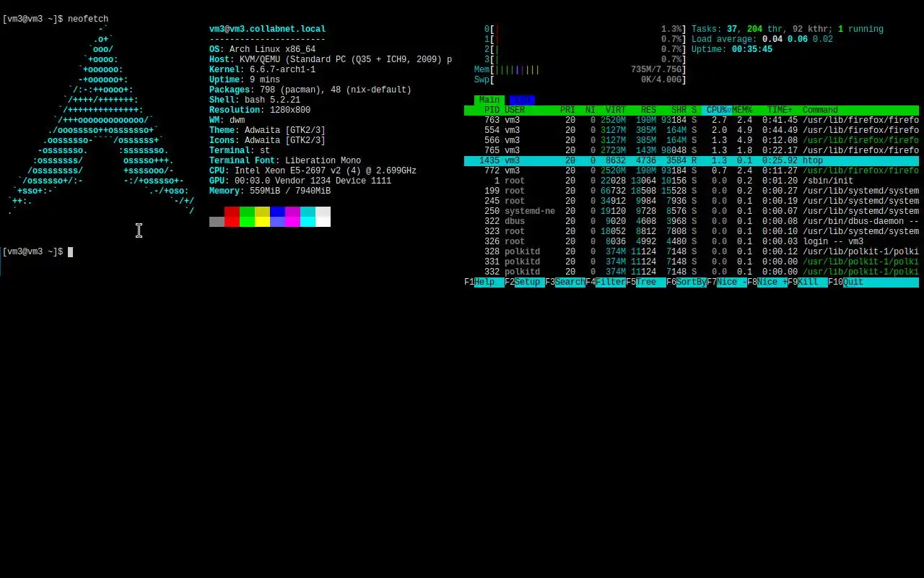Click the Tasks count line in htop
The height and width of the screenshot is (578, 924).
788,29
